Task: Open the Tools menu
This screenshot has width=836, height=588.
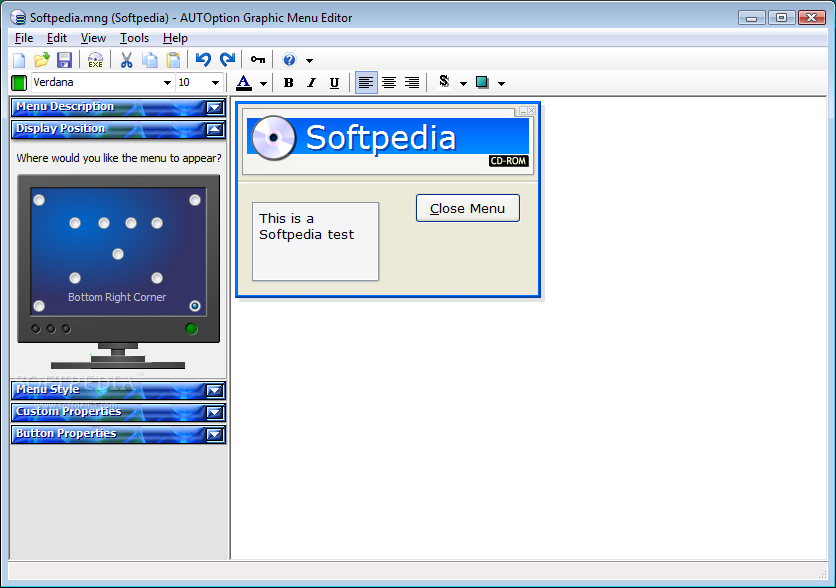Action: coord(134,38)
